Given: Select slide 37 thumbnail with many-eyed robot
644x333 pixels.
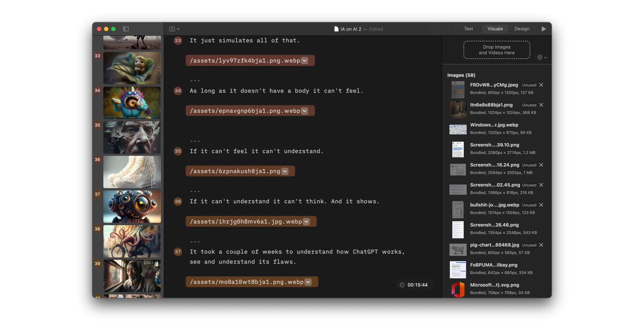Looking at the screenshot, I should pos(132,207).
